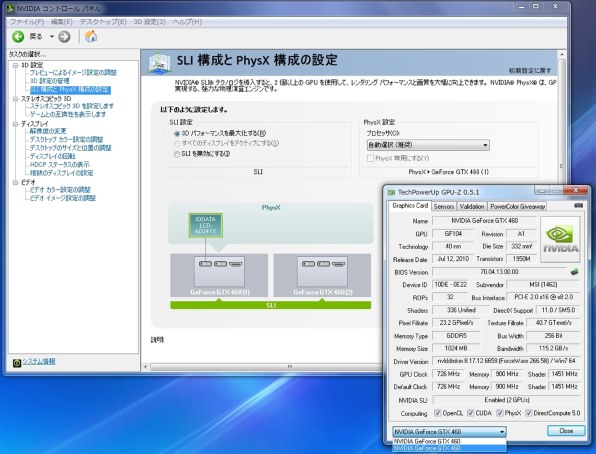Select activate all displays radio button
The image size is (596, 454).
point(177,144)
